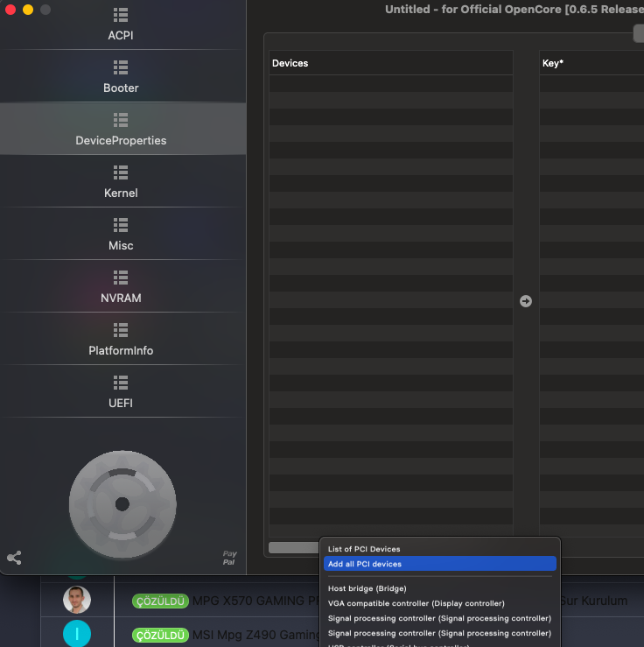Open the Misc section

tap(121, 234)
